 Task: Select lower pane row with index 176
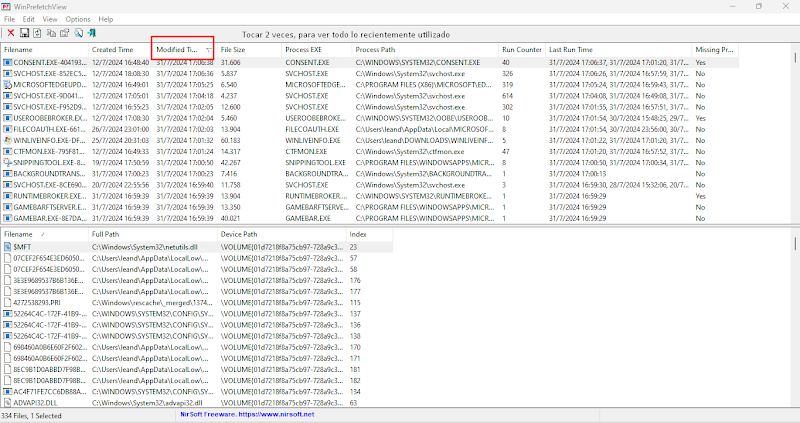(x=196, y=281)
